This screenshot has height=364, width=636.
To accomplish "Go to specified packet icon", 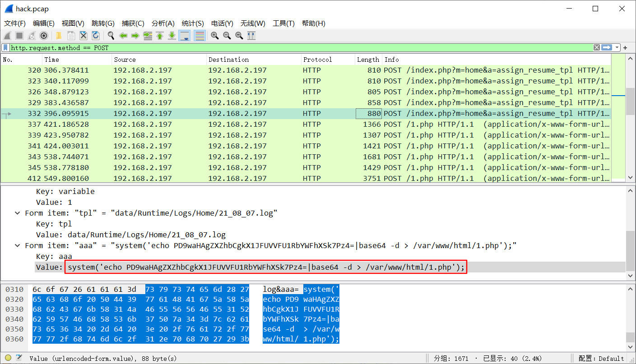I will click(147, 36).
